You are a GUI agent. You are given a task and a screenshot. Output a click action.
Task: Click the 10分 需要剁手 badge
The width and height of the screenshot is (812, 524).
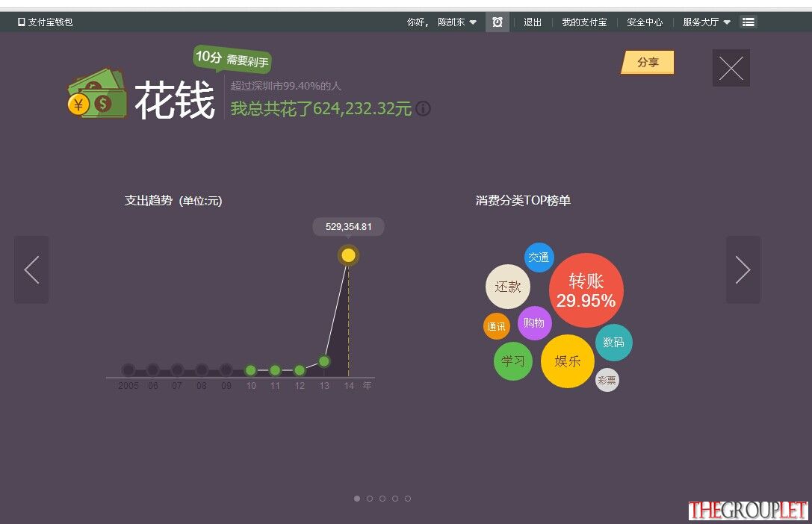[232, 59]
